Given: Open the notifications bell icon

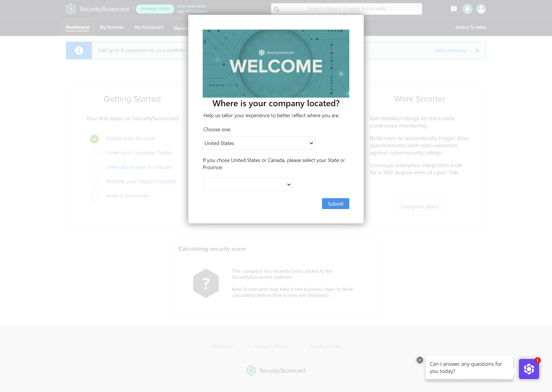Looking at the screenshot, I should [x=467, y=9].
